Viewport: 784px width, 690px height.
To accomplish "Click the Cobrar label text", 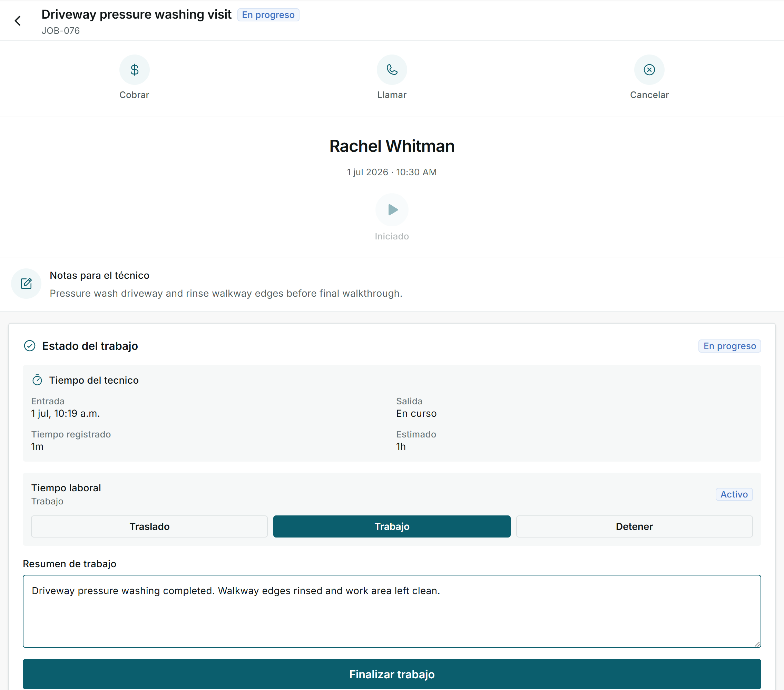I will click(x=134, y=95).
